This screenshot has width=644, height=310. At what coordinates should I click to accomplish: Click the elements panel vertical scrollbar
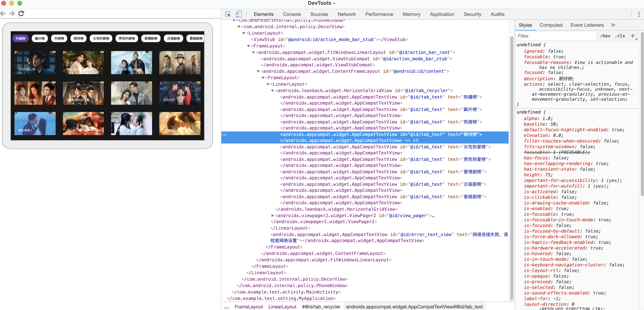(512, 168)
